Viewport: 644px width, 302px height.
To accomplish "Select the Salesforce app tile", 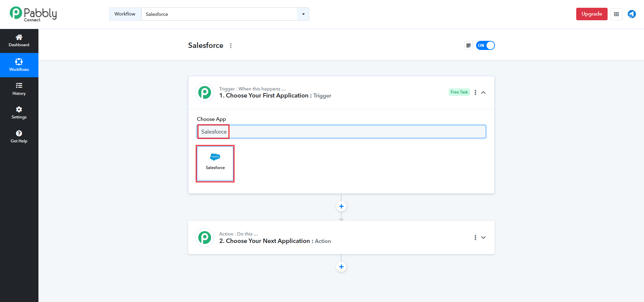I will pyautogui.click(x=215, y=164).
